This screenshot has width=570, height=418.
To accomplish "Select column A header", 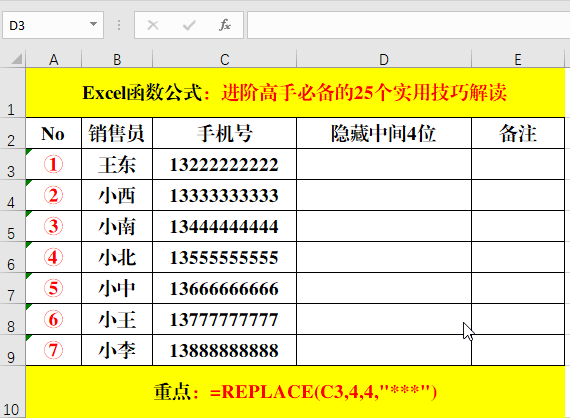I will (x=53, y=59).
